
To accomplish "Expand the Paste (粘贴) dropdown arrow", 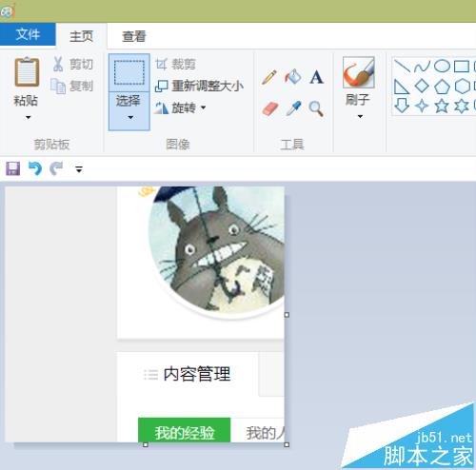I will (x=28, y=117).
